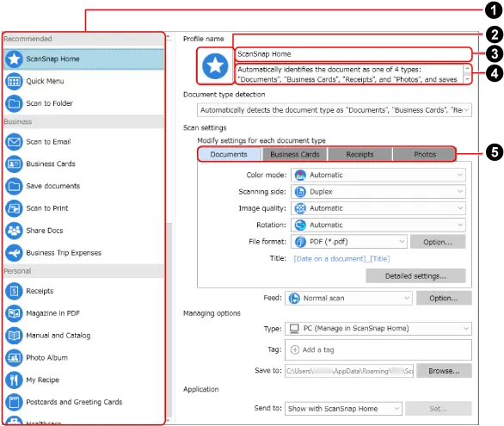The image size is (504, 426).
Task: Select the Business Trip Expenses profile label
Action: coord(64,253)
